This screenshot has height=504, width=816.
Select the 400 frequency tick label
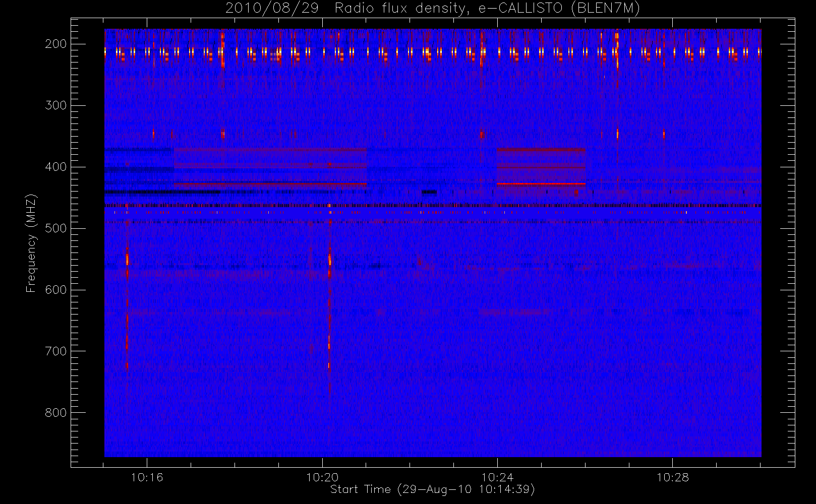[x=56, y=167]
